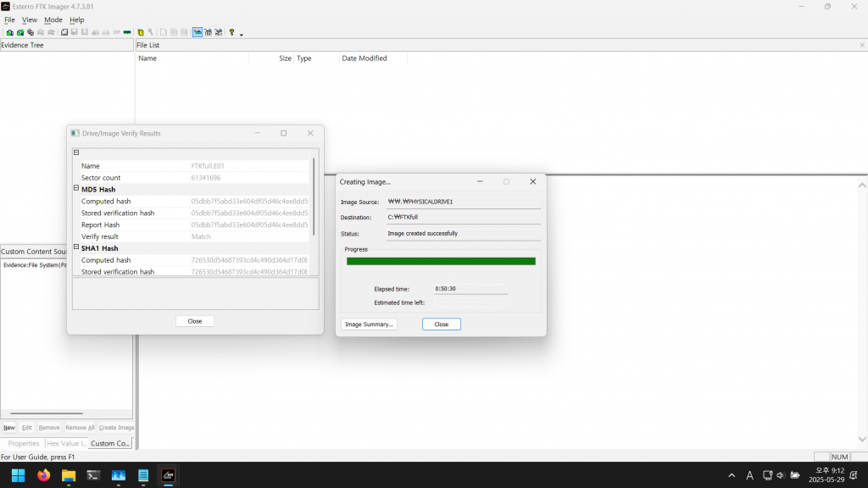Collapse the MD5 Hash section
This screenshot has width=868, height=488.
76,189
